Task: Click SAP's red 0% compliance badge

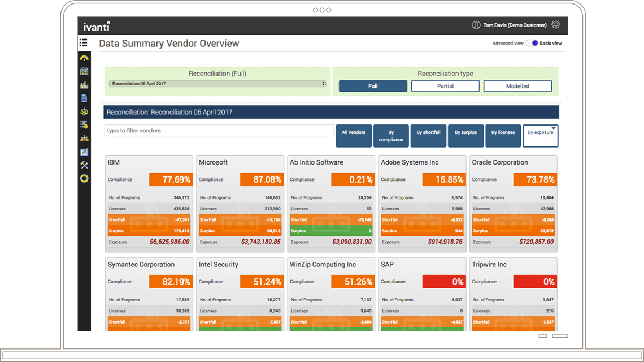Action: click(x=444, y=282)
